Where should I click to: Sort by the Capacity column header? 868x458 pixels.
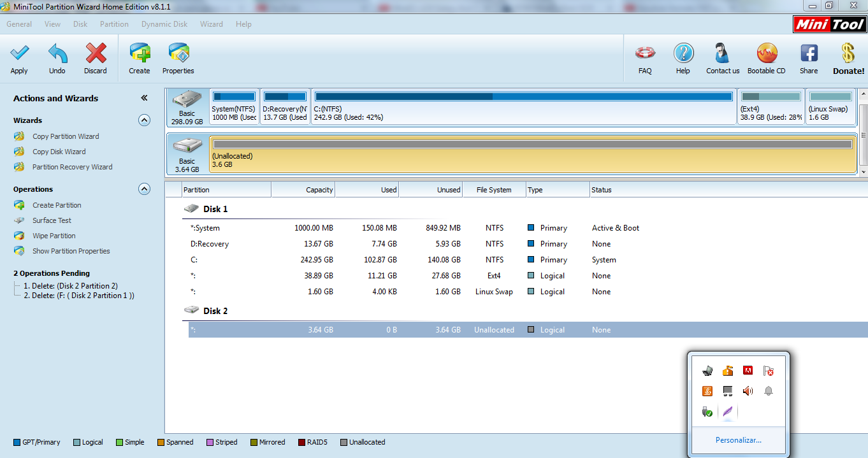[303, 190]
